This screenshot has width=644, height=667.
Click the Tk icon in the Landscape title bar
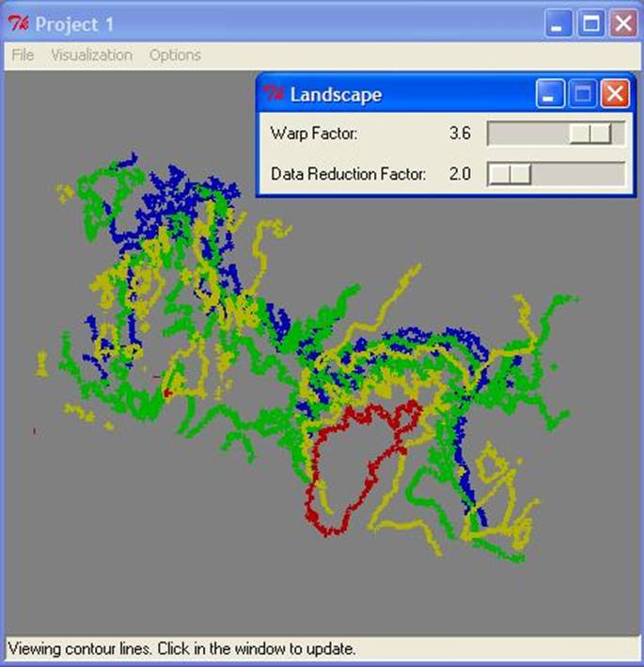(x=273, y=93)
